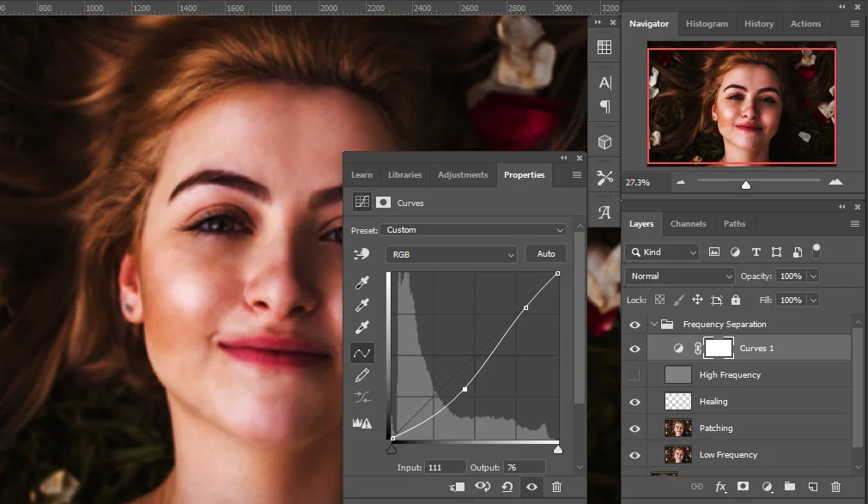Open the RGB channel dropdown
868x504 pixels.
451,254
